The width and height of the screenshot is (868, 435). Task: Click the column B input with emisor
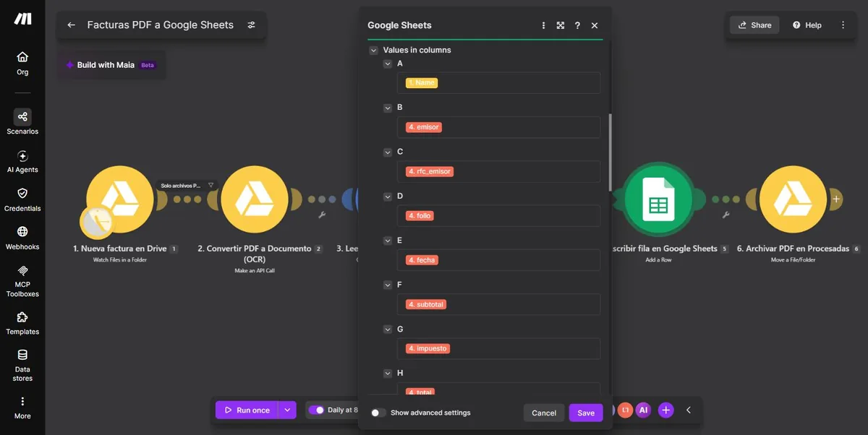pos(499,127)
